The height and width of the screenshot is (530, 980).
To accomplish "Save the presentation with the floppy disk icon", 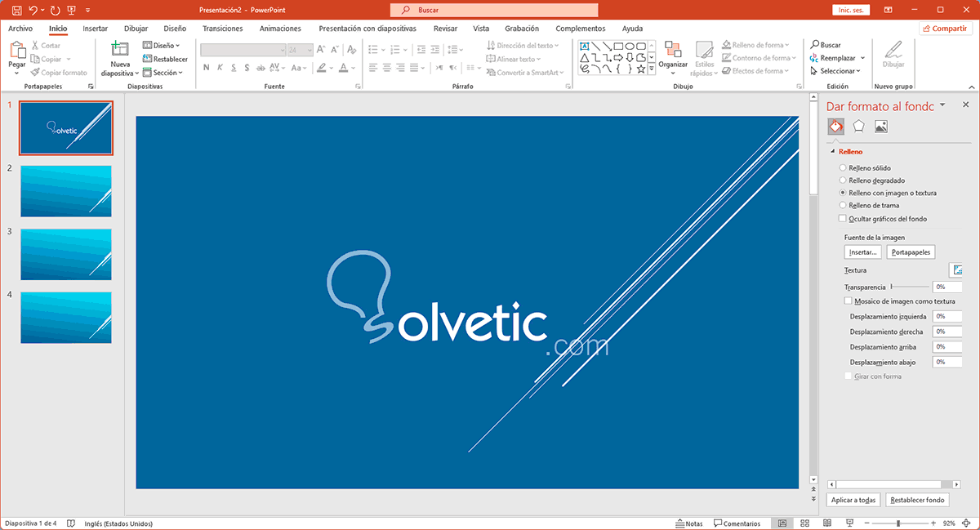I will (x=16, y=11).
